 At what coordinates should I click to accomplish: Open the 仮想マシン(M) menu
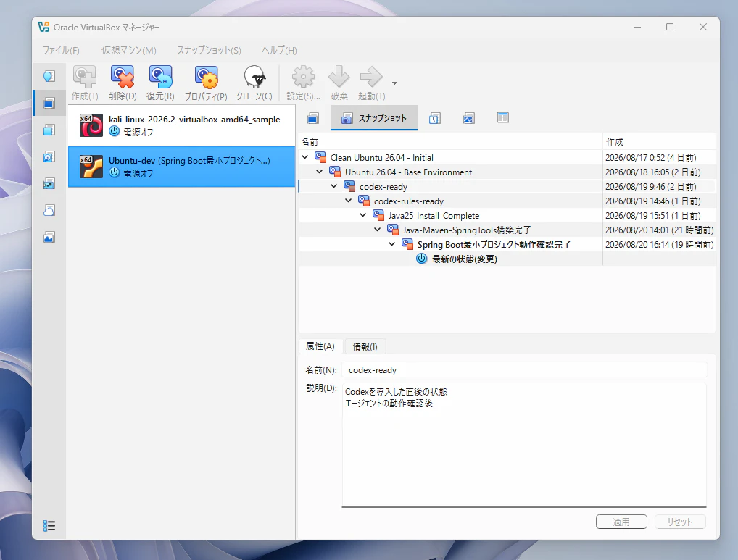pyautogui.click(x=129, y=50)
